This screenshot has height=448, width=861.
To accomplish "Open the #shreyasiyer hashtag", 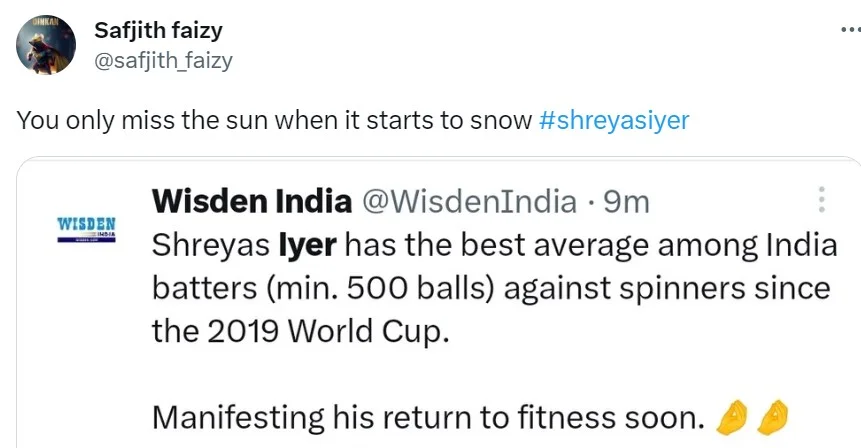I will tap(613, 121).
